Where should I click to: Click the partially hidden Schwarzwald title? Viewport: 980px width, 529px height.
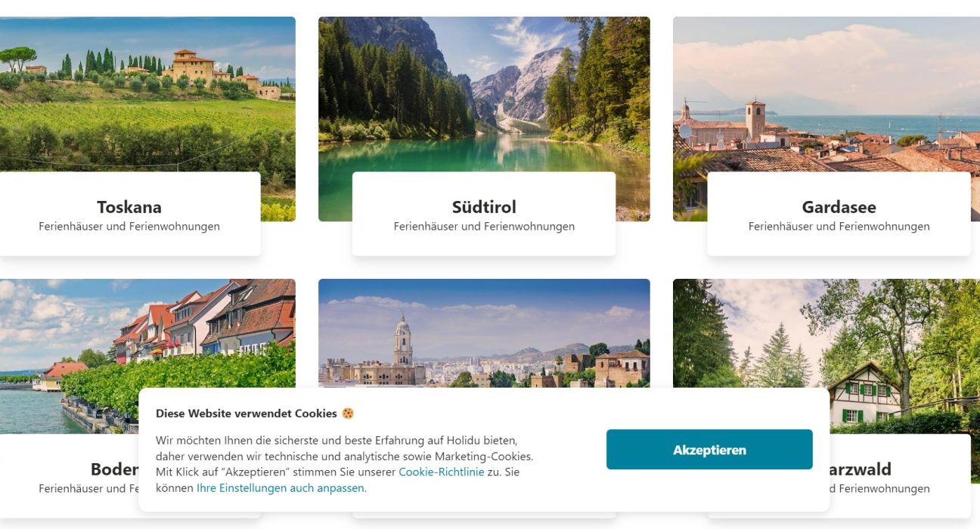click(x=861, y=469)
